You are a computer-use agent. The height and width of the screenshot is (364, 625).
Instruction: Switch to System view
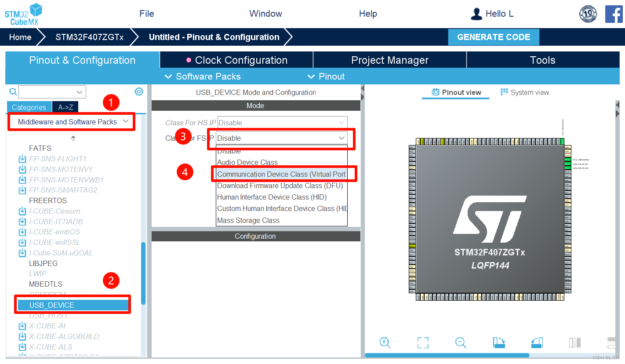point(525,92)
